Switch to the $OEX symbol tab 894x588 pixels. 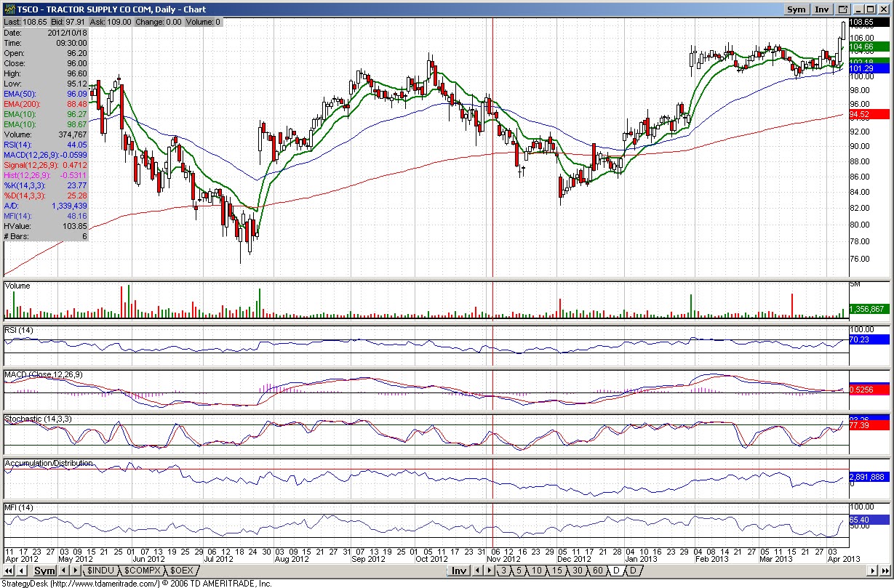tap(181, 571)
